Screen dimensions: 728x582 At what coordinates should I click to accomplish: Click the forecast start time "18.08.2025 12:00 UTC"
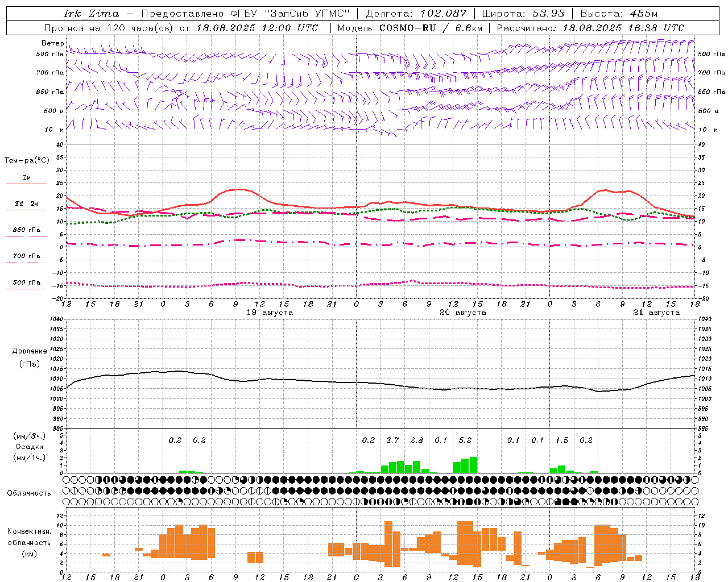(257, 28)
